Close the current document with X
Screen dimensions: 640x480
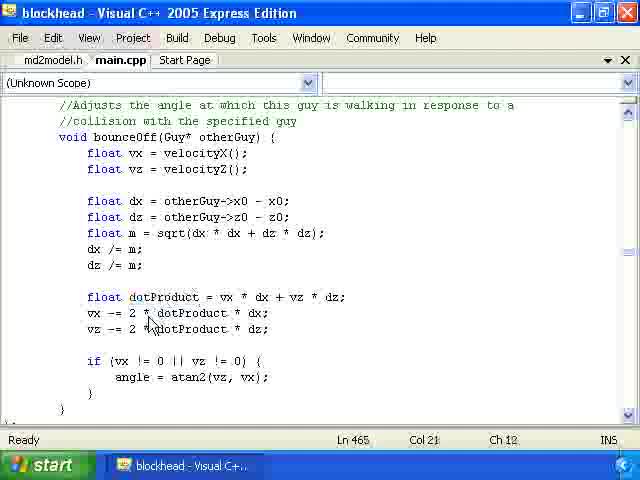[625, 60]
